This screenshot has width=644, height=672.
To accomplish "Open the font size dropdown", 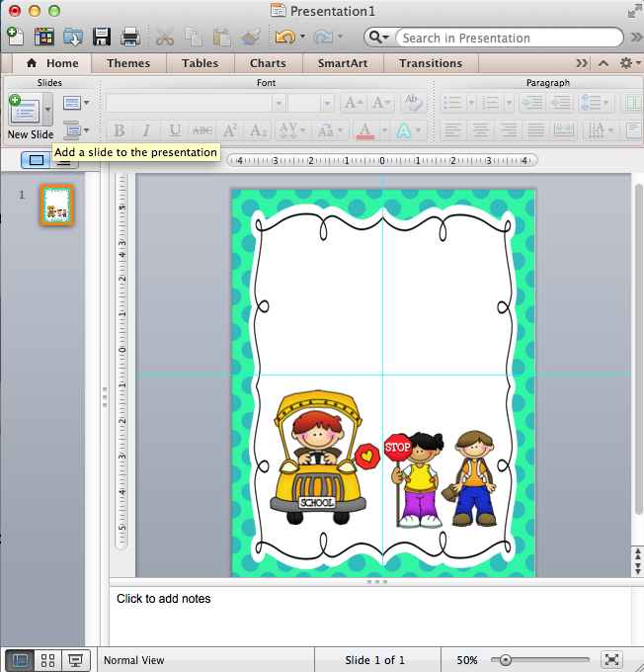I will point(327,104).
